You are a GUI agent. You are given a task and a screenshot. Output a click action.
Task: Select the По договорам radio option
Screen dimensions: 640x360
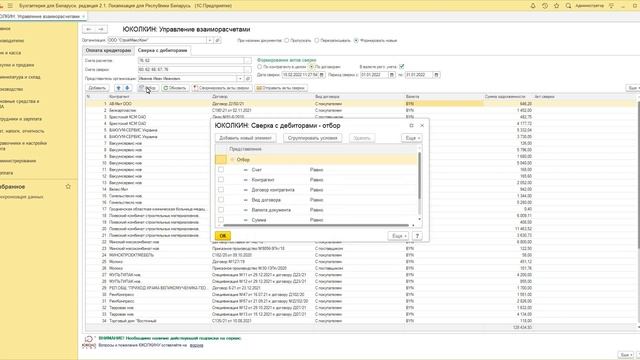click(x=311, y=67)
